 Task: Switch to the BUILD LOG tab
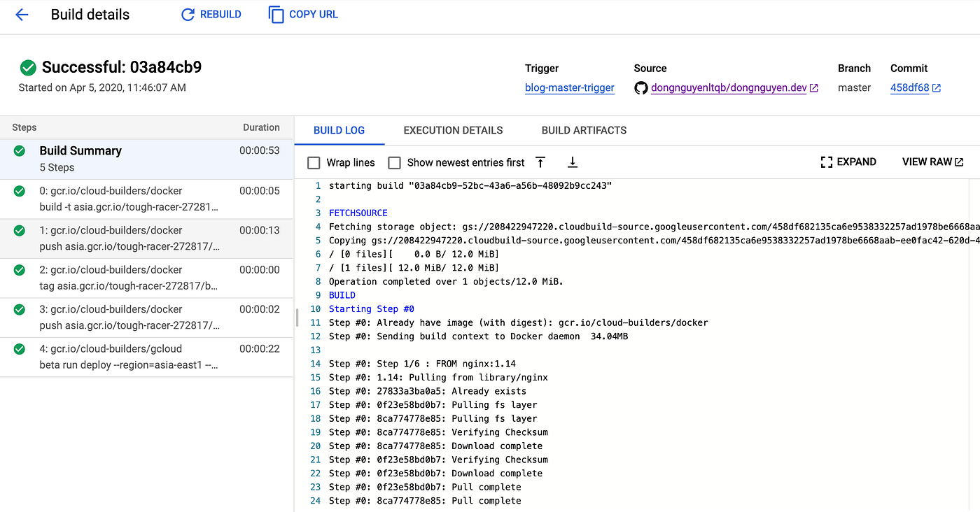tap(339, 130)
